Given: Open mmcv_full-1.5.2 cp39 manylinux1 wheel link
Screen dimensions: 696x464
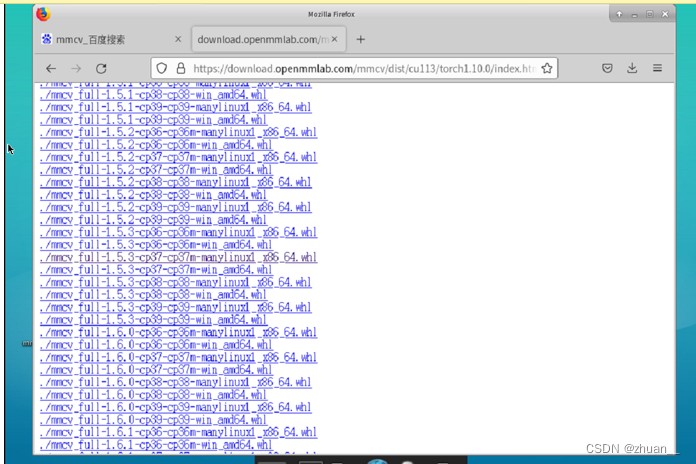Looking at the screenshot, I should pos(175,207).
